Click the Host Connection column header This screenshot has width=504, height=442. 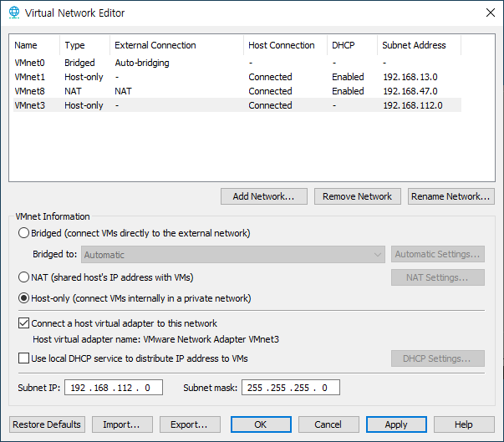pyautogui.click(x=285, y=45)
